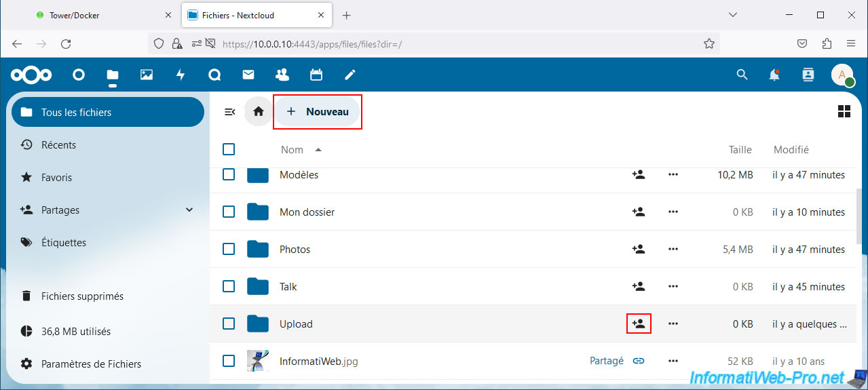The height and width of the screenshot is (390, 868).
Task: Open the Contacts app icon
Action: coord(282,75)
